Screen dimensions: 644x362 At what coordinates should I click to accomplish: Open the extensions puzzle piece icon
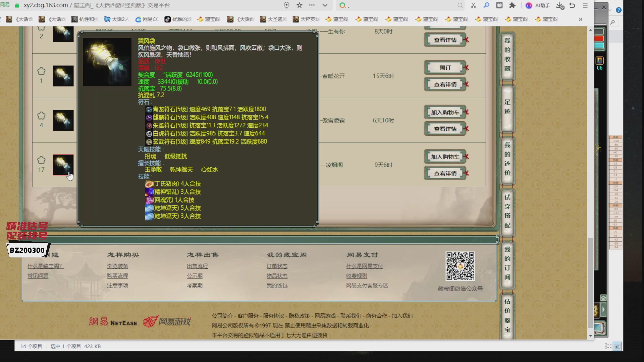(512, 5)
